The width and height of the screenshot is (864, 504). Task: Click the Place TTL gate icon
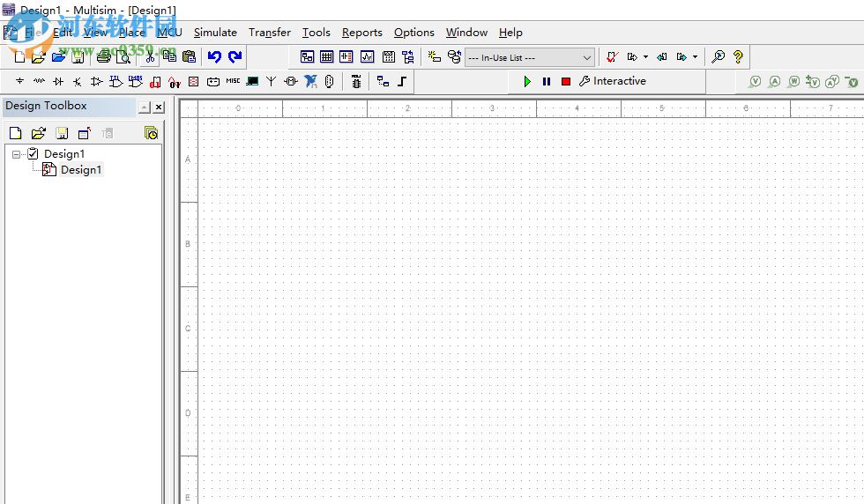(x=115, y=82)
